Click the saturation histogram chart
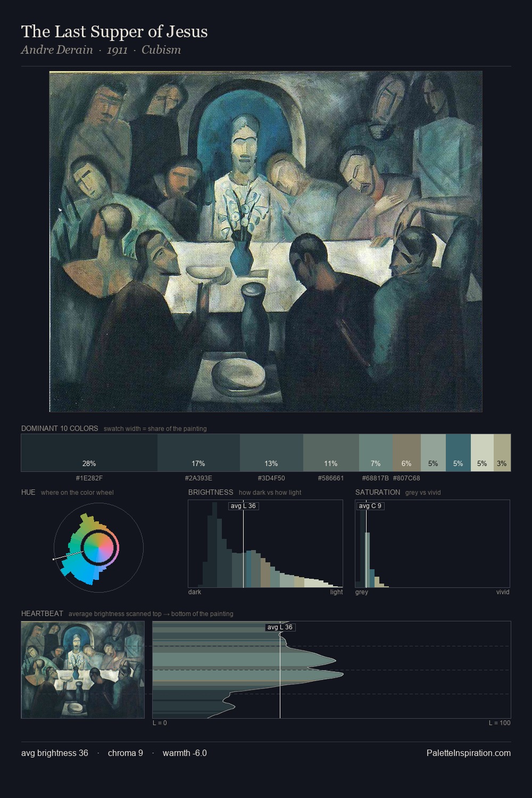The height and width of the screenshot is (798, 532). point(433,544)
